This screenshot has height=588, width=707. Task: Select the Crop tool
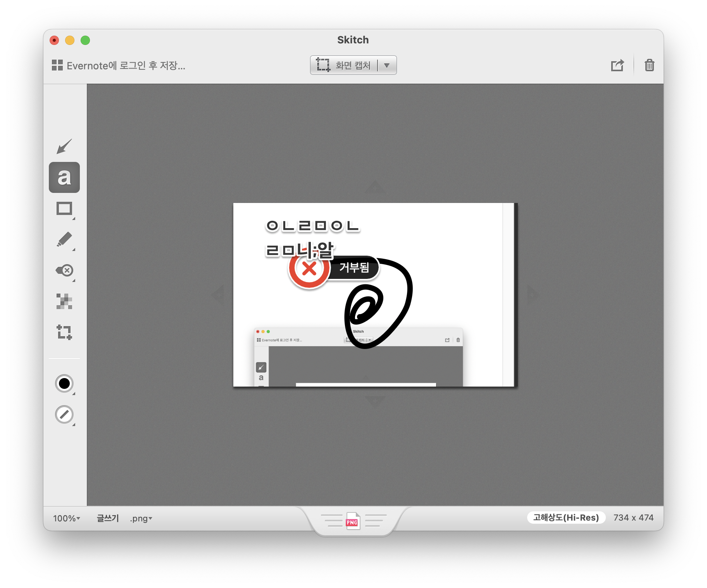click(64, 332)
